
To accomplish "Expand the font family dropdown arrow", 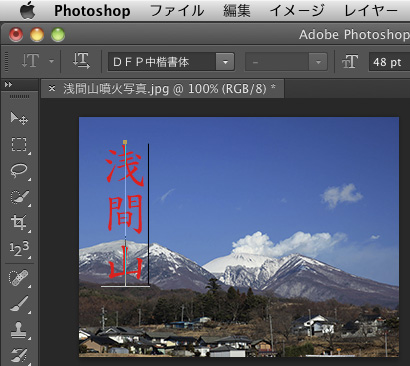I will tap(225, 62).
